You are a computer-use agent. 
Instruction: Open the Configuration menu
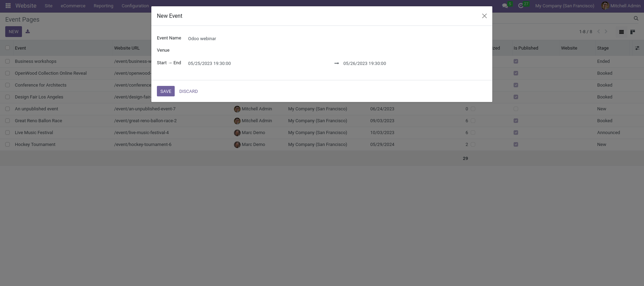pos(135,6)
